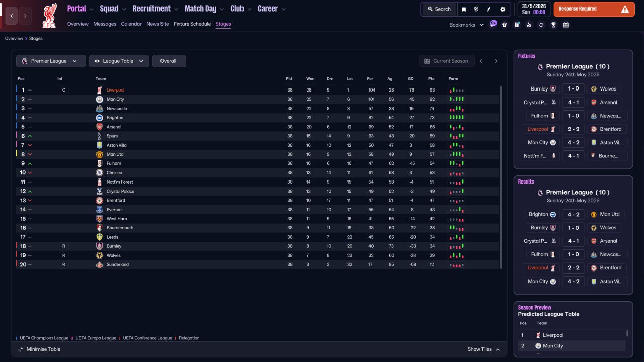Click the Man Utd badge in league table
644x362 pixels.
pyautogui.click(x=99, y=154)
